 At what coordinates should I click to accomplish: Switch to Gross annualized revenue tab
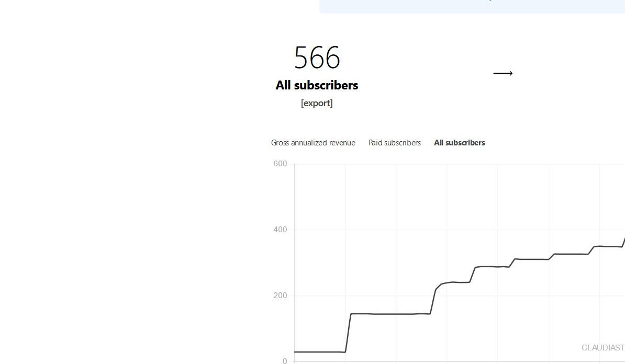pos(313,143)
